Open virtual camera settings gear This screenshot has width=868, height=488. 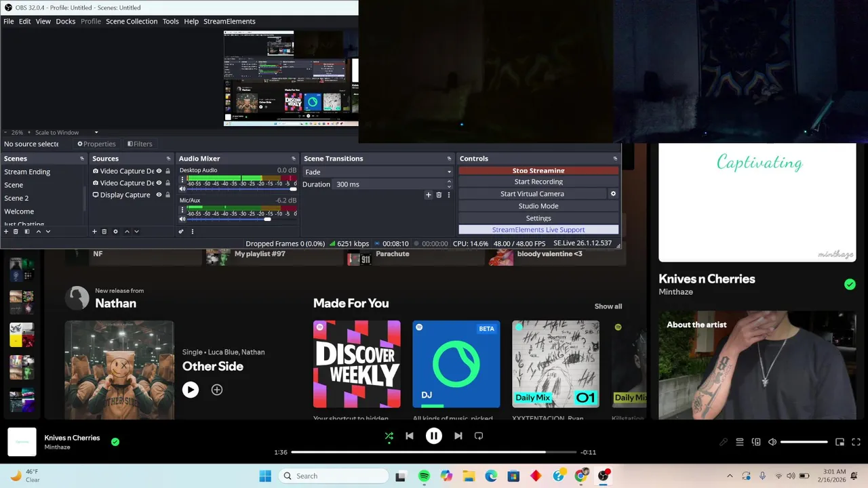(613, 194)
